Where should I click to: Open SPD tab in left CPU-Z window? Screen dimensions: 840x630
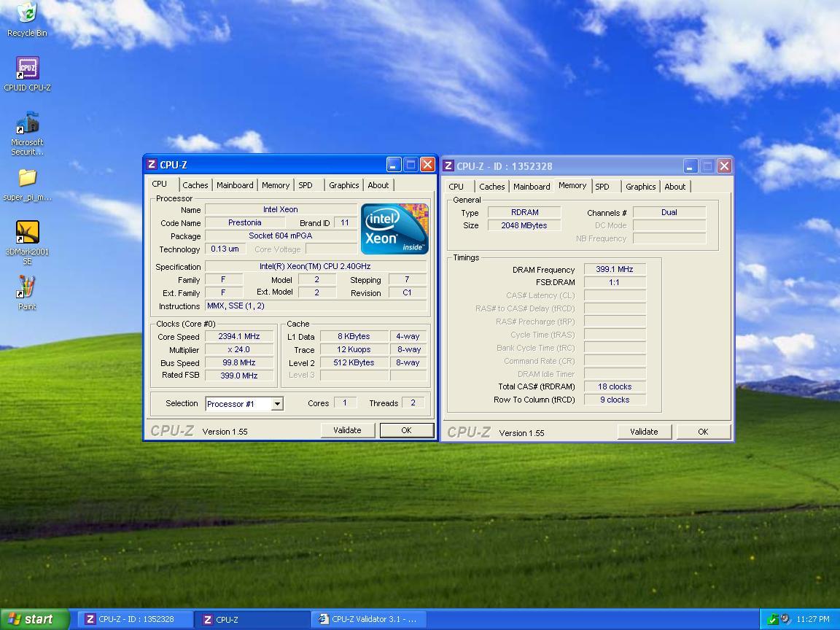[x=306, y=185]
